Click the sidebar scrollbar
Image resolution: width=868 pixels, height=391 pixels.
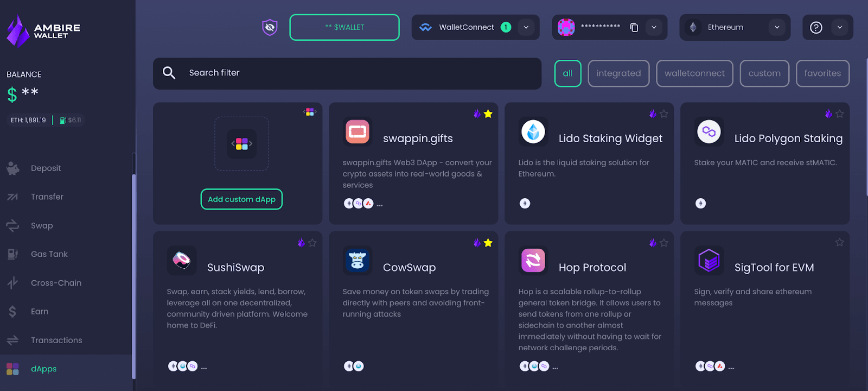133,276
